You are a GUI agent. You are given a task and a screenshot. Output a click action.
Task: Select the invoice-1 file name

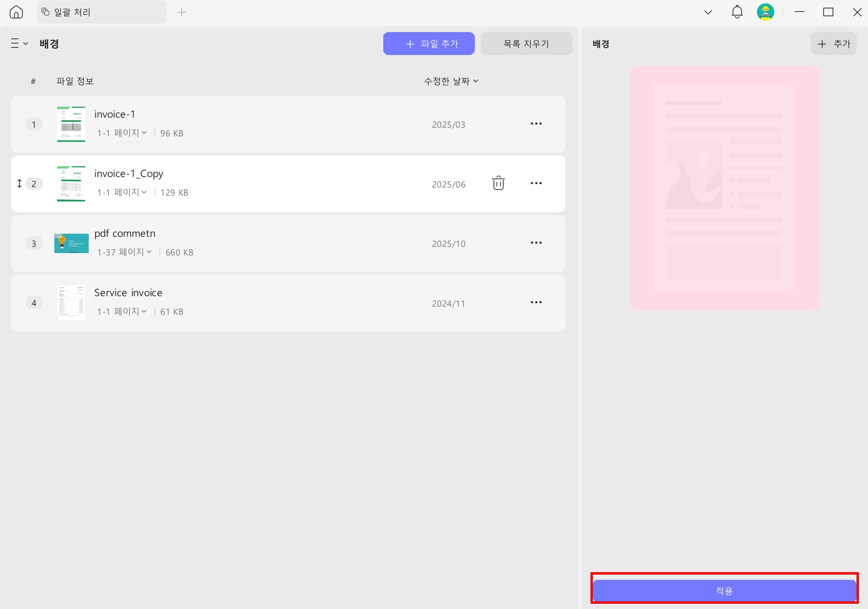(115, 114)
